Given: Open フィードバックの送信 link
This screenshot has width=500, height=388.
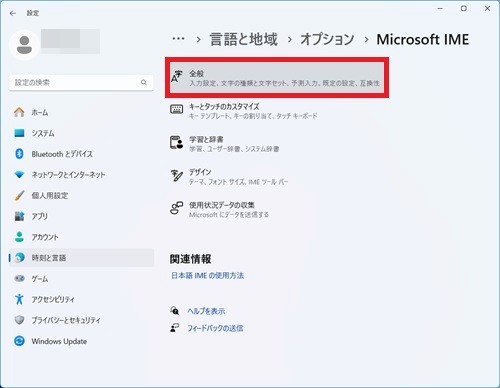Looking at the screenshot, I should 215,328.
